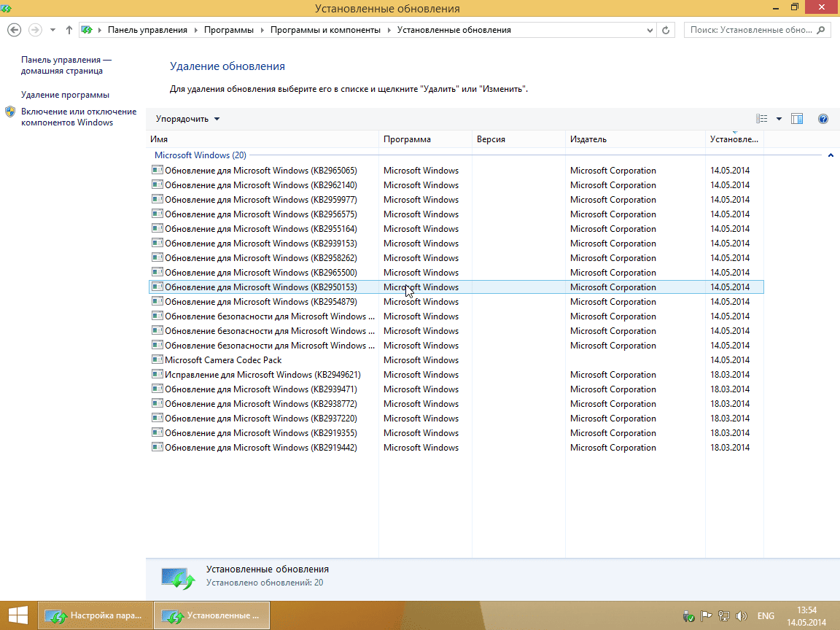Collapse the Microsoft Windows (20) group

tap(831, 155)
